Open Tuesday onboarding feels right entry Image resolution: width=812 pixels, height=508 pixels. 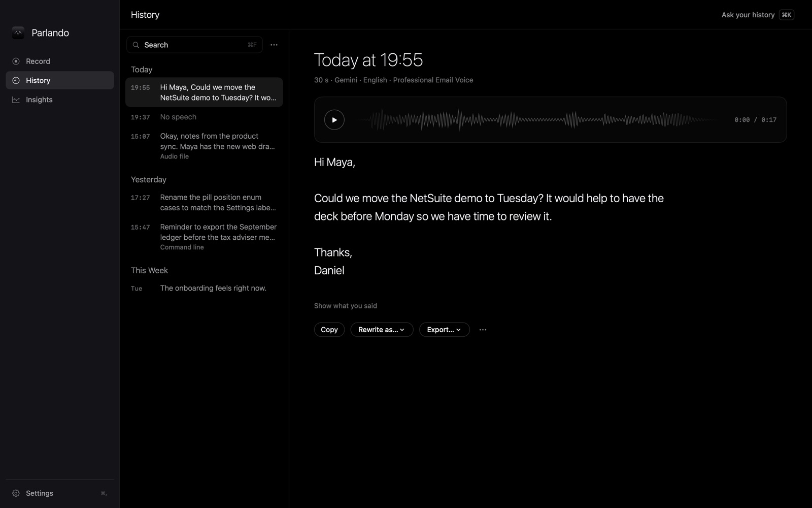(x=204, y=288)
